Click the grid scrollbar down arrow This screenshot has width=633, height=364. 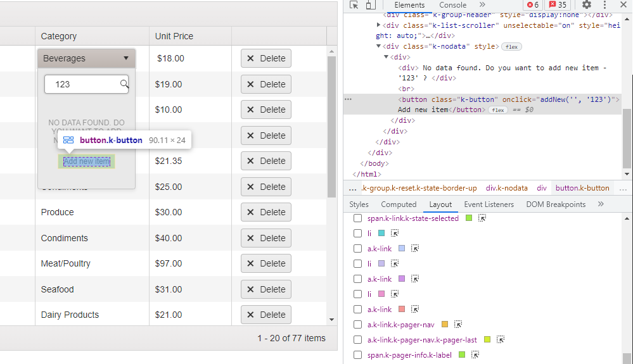coord(331,320)
